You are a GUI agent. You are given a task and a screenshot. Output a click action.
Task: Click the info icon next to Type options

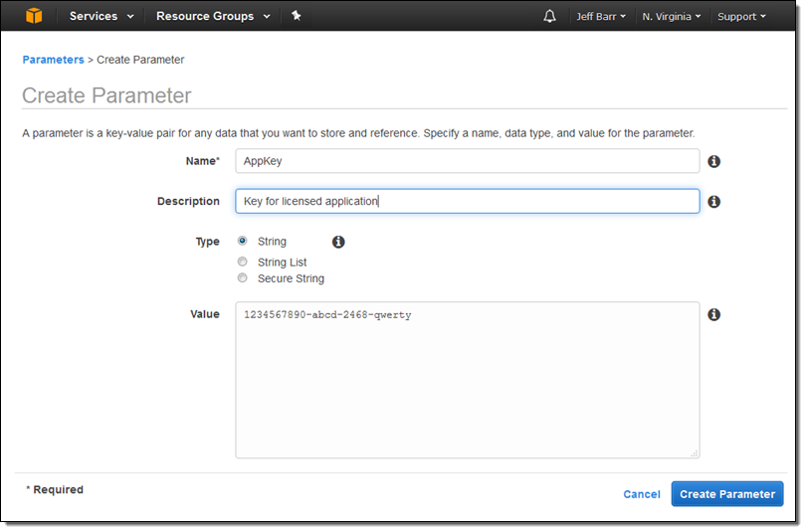(338, 242)
